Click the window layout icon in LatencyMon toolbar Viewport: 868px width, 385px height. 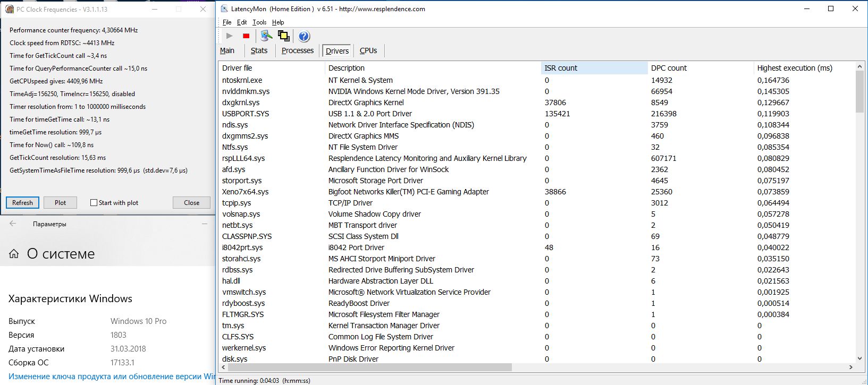tap(284, 36)
